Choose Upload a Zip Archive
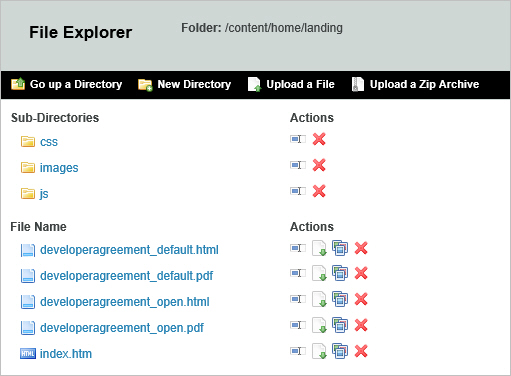Viewport: 511px width, 376px height. coord(415,84)
